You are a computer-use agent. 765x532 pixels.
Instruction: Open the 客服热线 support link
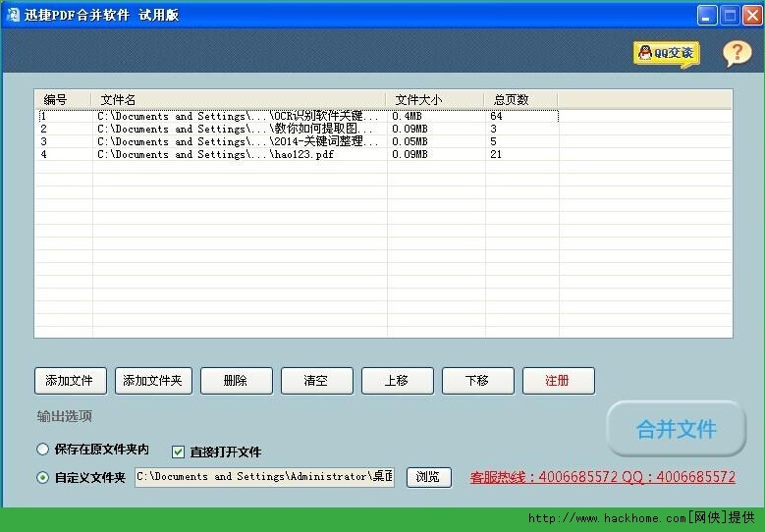click(602, 477)
